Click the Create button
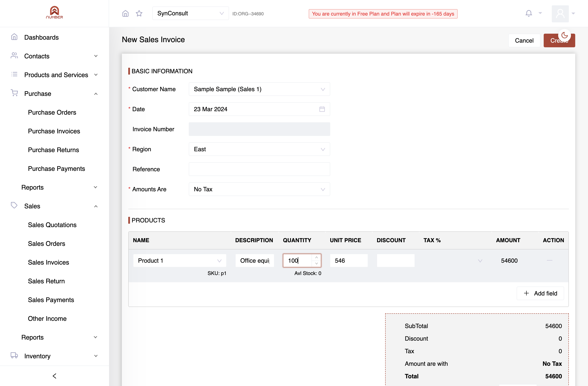 [559, 40]
